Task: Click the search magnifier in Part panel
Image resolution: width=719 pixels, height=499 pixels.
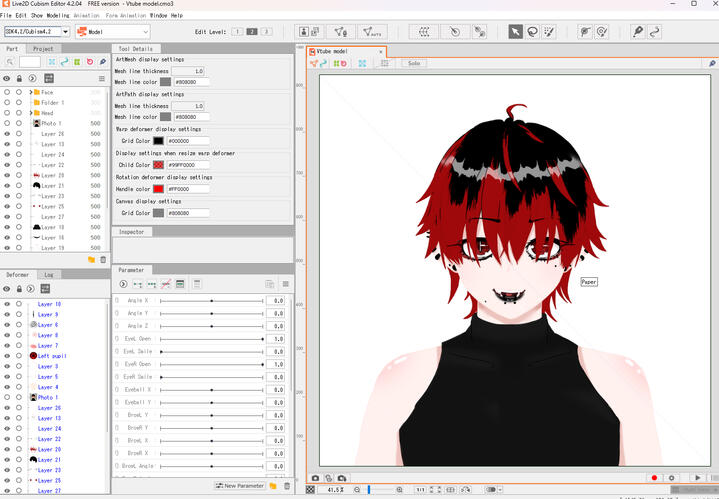Action: (x=9, y=62)
